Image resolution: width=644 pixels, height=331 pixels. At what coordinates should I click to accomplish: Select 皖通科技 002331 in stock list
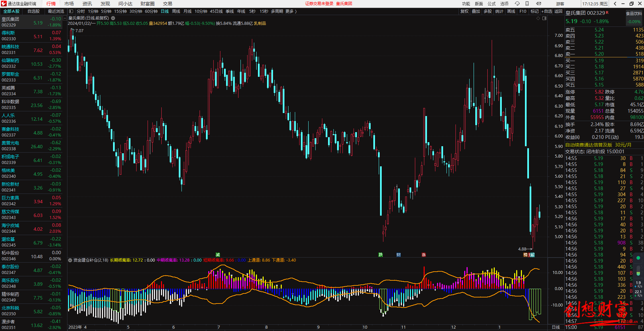pos(31,49)
